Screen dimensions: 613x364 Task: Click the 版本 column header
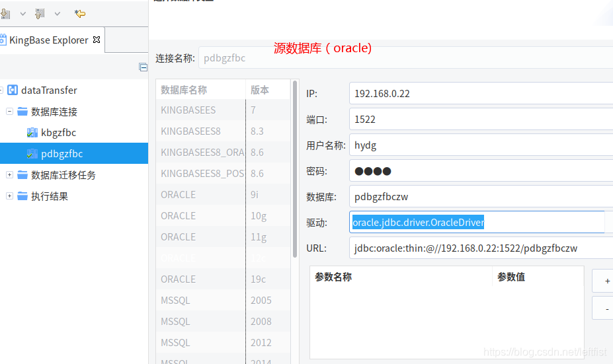click(268, 90)
